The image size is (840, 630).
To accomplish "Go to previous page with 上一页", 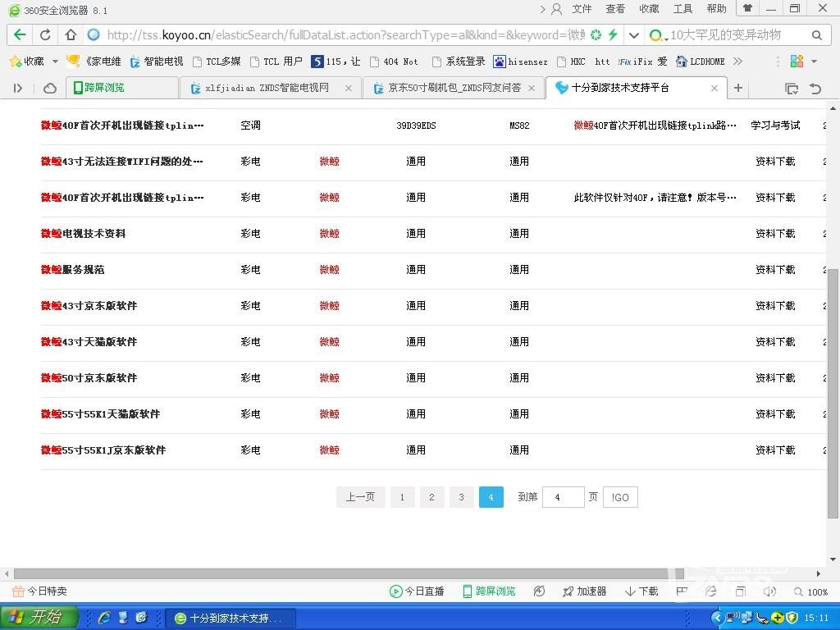I will pyautogui.click(x=361, y=497).
